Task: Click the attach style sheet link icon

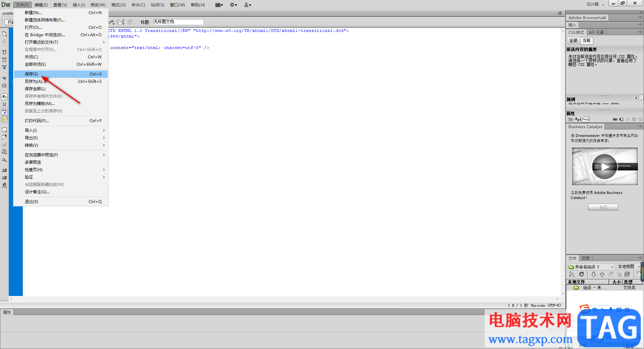Action: coord(615,119)
